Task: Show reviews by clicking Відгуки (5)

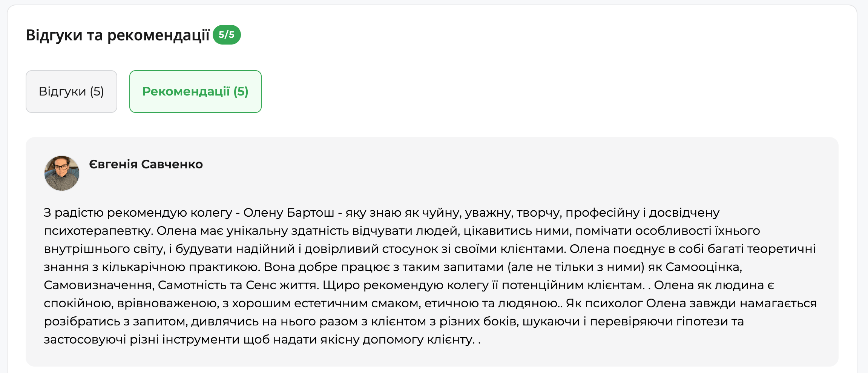Action: (71, 91)
